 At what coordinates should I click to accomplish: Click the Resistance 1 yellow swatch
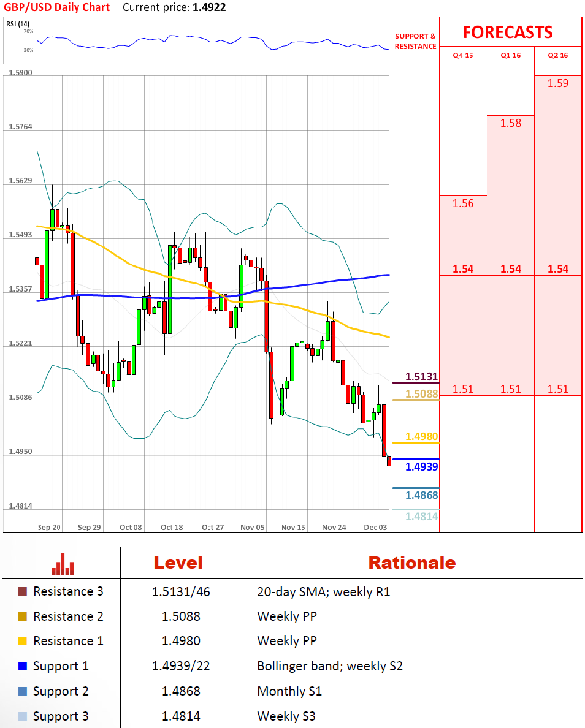coord(22,641)
